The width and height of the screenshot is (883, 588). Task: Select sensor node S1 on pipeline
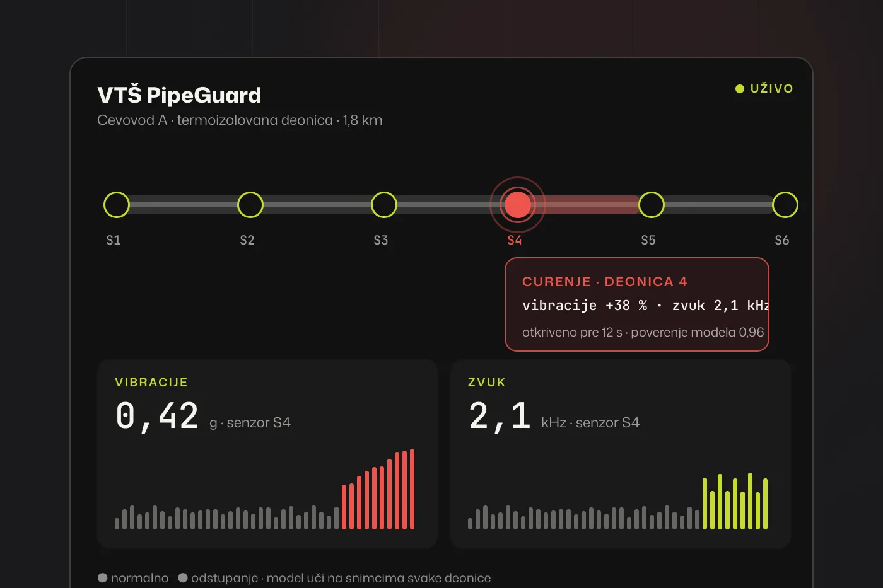[x=117, y=205]
